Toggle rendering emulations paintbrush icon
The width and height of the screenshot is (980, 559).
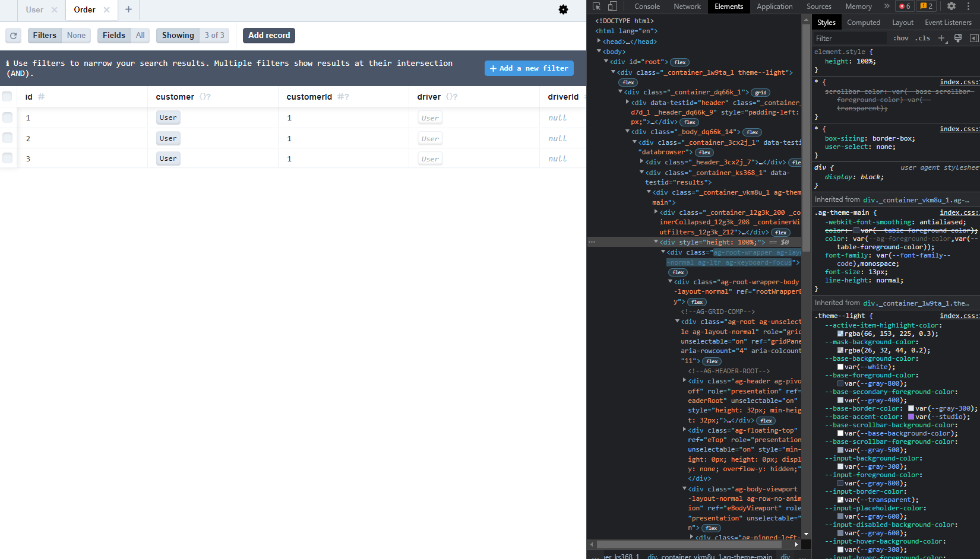pyautogui.click(x=958, y=38)
